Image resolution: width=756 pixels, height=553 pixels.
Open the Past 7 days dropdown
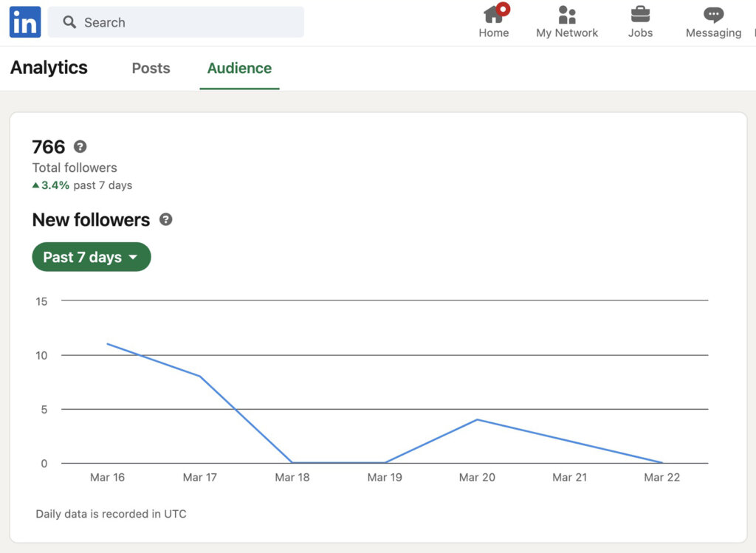click(91, 257)
